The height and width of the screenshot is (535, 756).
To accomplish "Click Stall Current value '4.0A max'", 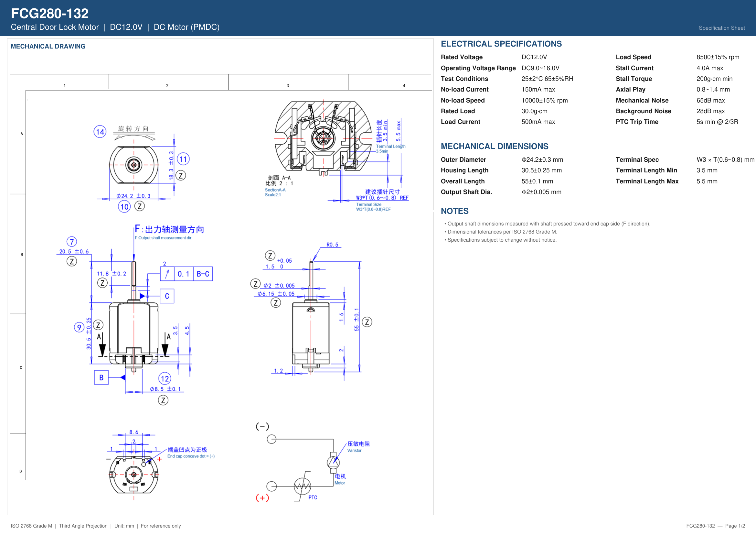I will point(709,68).
